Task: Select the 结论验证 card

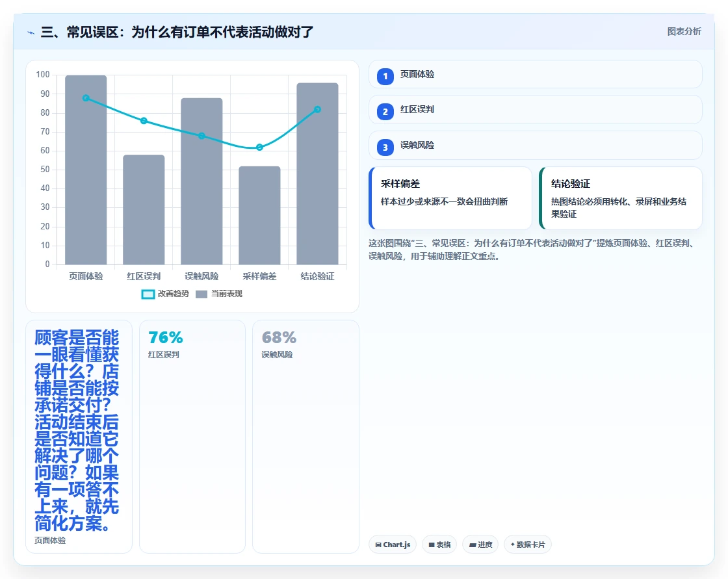Action: 621,198
